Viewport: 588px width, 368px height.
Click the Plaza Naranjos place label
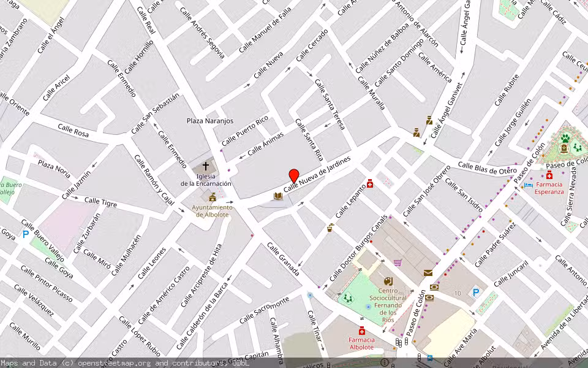click(210, 121)
